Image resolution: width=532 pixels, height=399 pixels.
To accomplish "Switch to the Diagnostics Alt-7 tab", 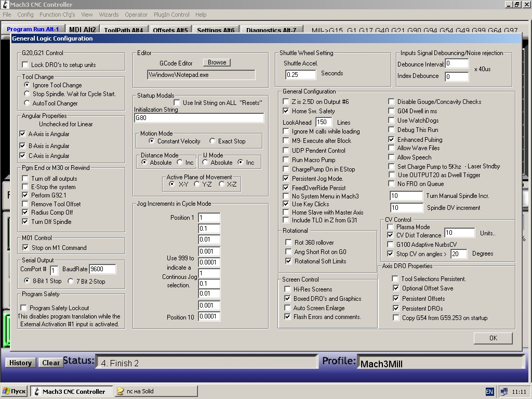I will point(271,30).
